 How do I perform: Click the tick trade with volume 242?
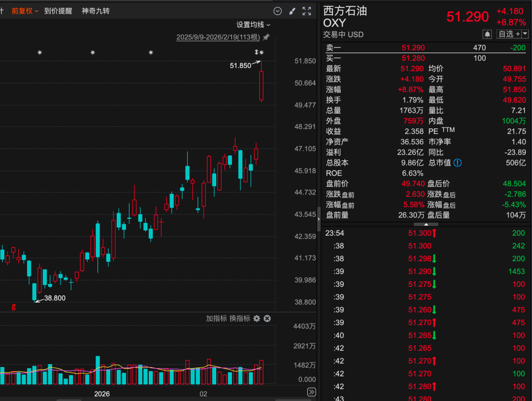pos(425,246)
